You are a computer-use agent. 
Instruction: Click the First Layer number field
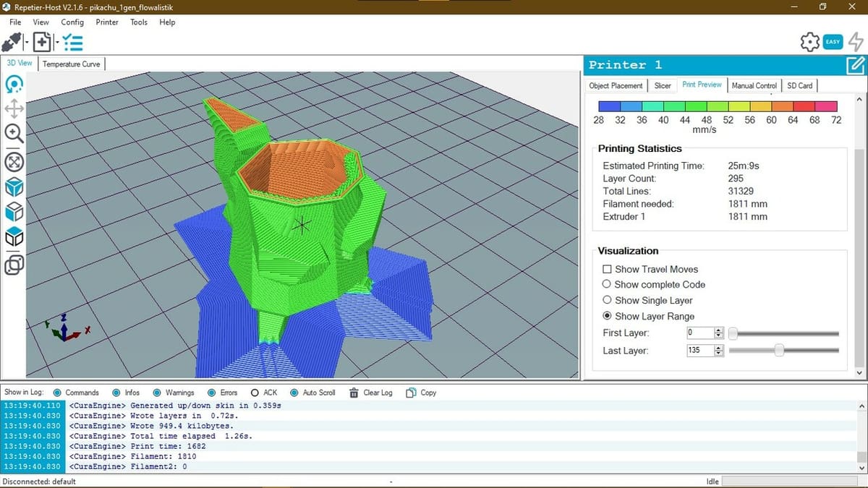[699, 333]
